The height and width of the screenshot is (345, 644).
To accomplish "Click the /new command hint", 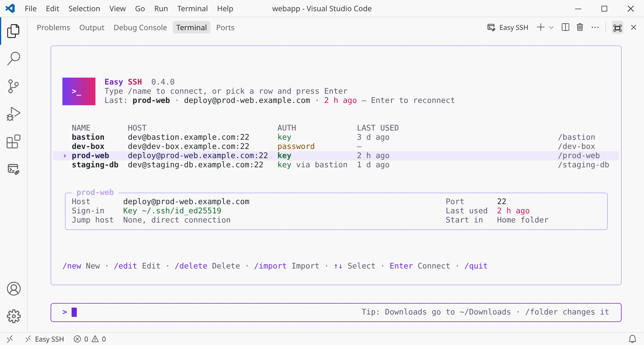I will coord(72,266).
